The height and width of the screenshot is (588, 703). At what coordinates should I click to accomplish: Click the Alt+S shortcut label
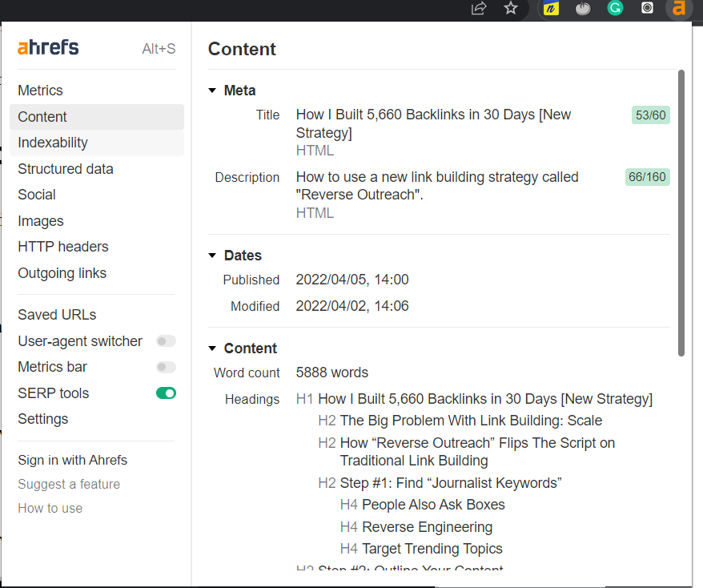click(159, 48)
